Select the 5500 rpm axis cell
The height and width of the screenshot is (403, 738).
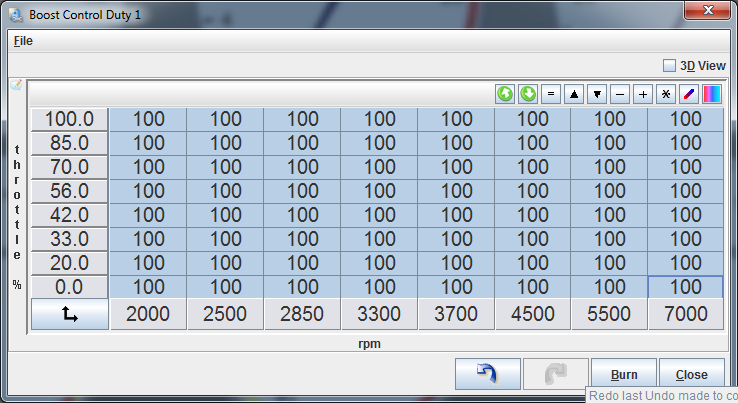click(610, 314)
